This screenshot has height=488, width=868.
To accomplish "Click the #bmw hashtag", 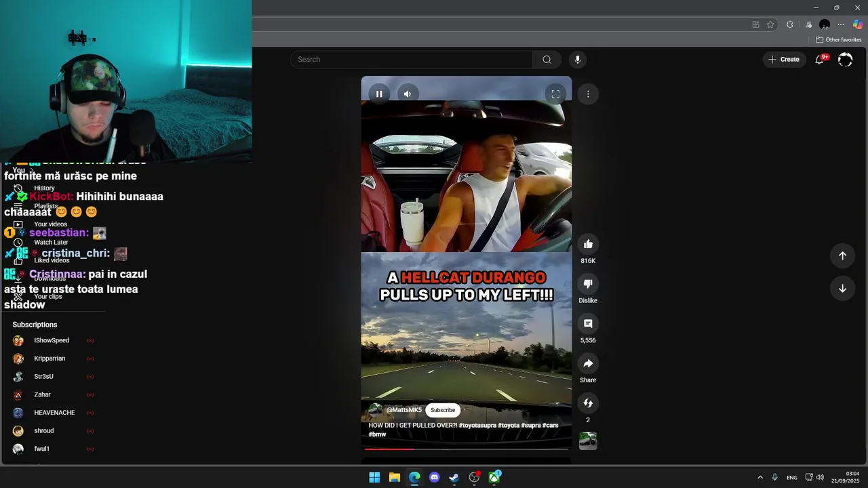I will pos(378,434).
